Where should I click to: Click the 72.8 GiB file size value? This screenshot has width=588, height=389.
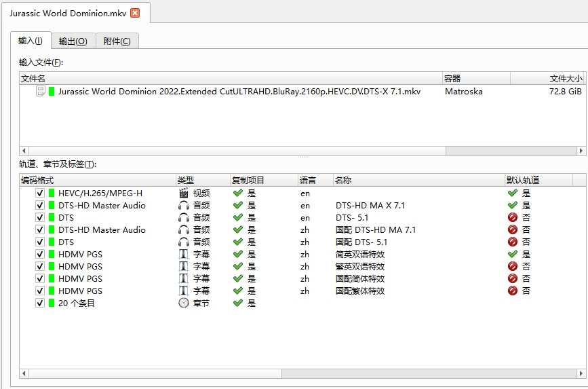tap(565, 91)
